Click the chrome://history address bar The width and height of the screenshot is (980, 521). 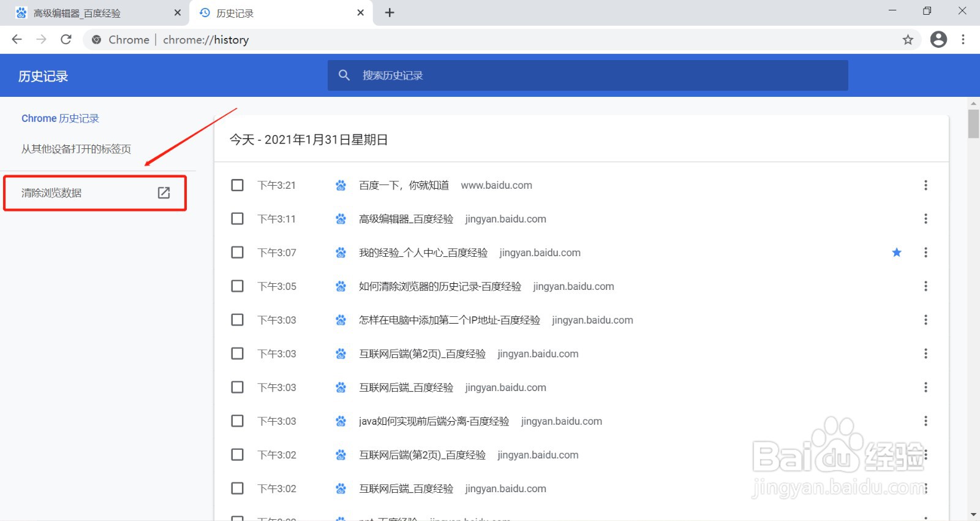(x=502, y=40)
